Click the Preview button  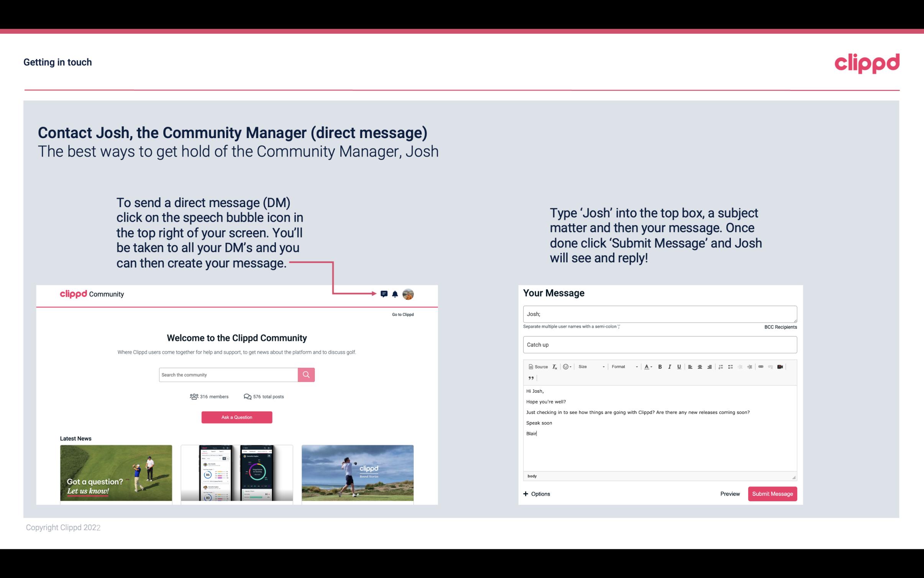[730, 494]
